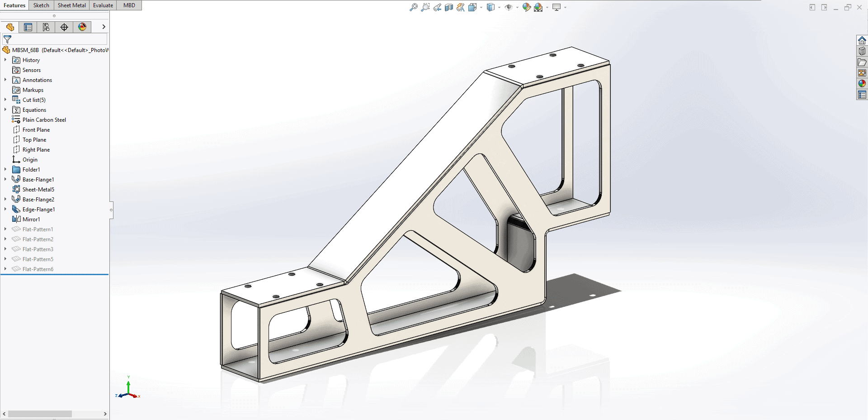The height and width of the screenshot is (420, 868).
Task: Select the Plain Carbon Steel material entry
Action: click(44, 120)
